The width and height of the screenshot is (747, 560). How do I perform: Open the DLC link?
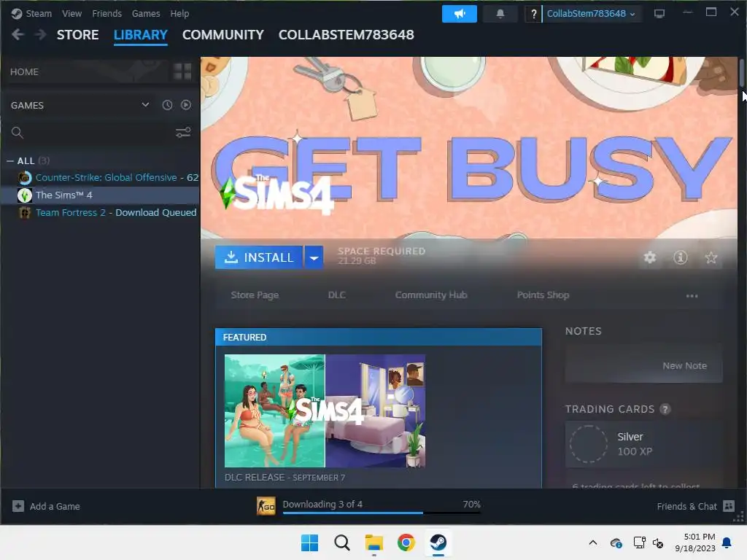337,295
